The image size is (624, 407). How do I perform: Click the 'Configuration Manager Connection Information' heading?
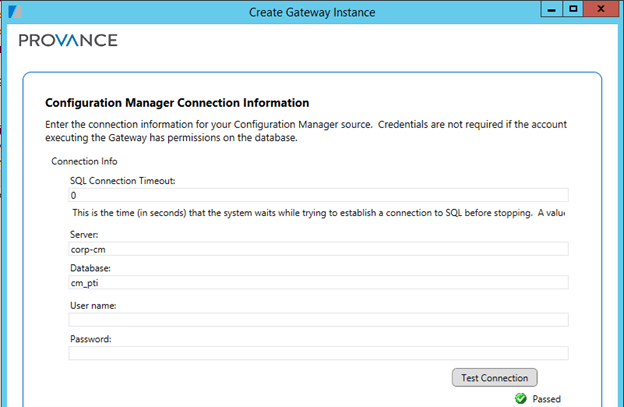pyautogui.click(x=177, y=103)
